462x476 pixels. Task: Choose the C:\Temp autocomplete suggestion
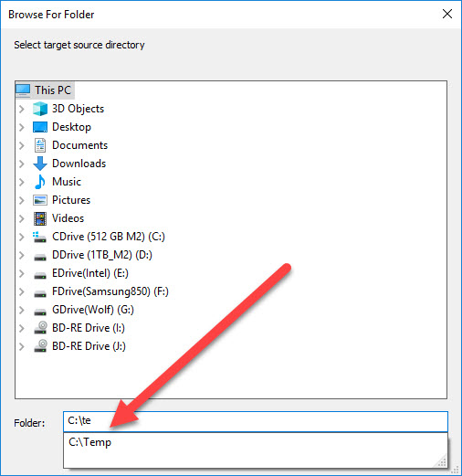89,442
